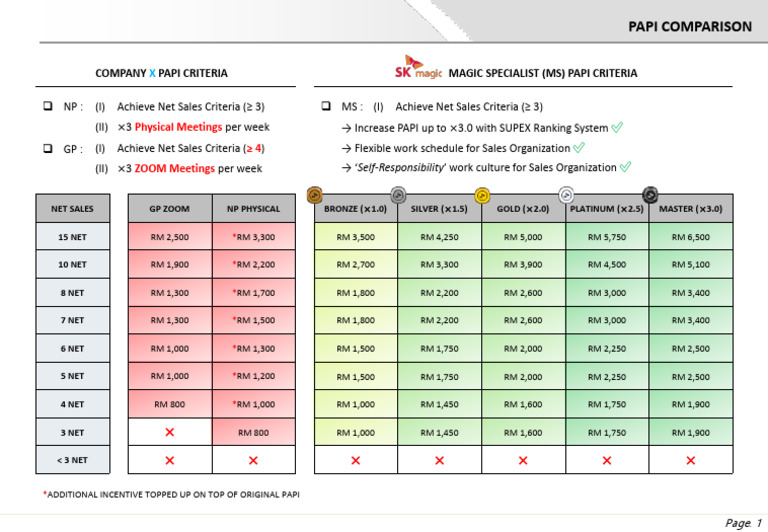Click red X in GP ZOOM 3 NET cell
The width and height of the screenshot is (768, 532).
[x=170, y=432]
